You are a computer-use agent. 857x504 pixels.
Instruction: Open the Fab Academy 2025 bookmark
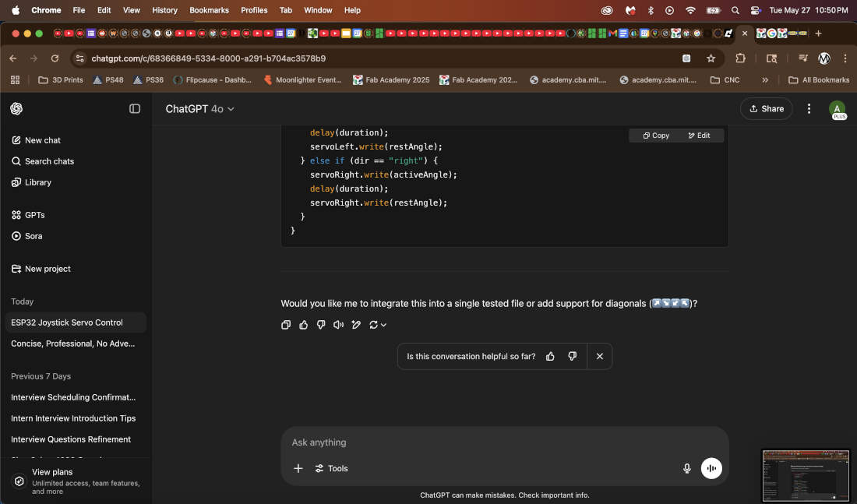[x=391, y=79]
